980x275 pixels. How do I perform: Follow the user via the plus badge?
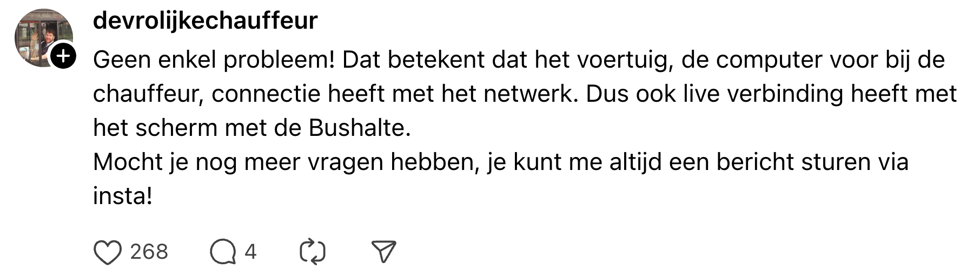tap(63, 56)
